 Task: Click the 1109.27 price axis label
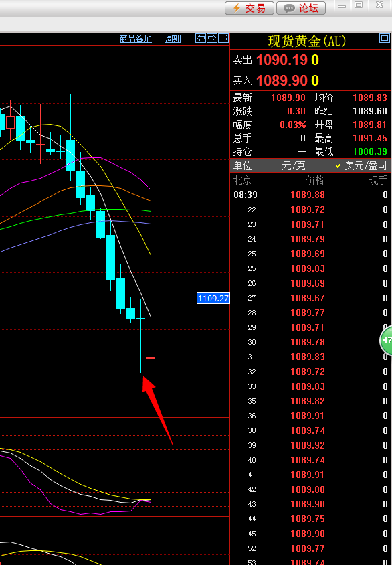213,299
